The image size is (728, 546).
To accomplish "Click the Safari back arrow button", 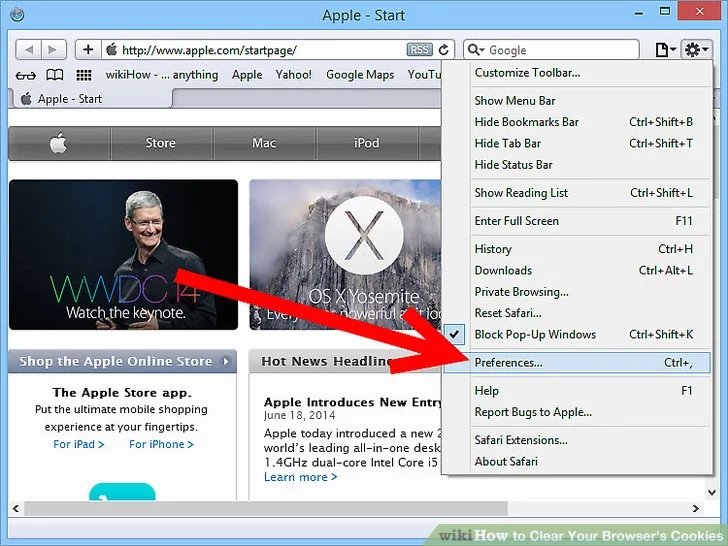I will tap(29, 50).
